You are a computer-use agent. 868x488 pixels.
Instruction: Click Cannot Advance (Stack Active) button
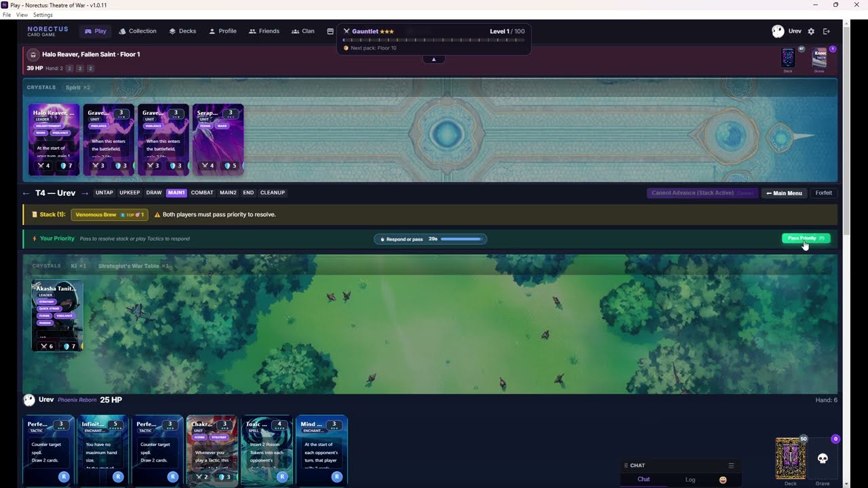(x=703, y=193)
